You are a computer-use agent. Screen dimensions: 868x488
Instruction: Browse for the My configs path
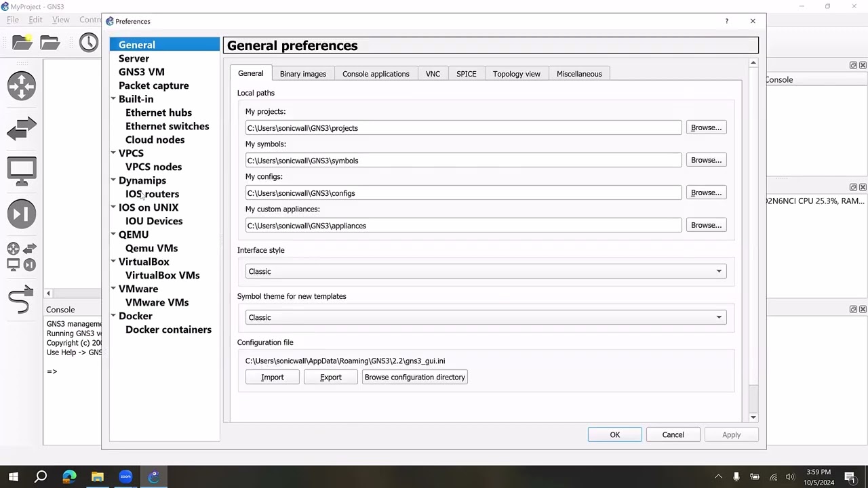(706, 192)
